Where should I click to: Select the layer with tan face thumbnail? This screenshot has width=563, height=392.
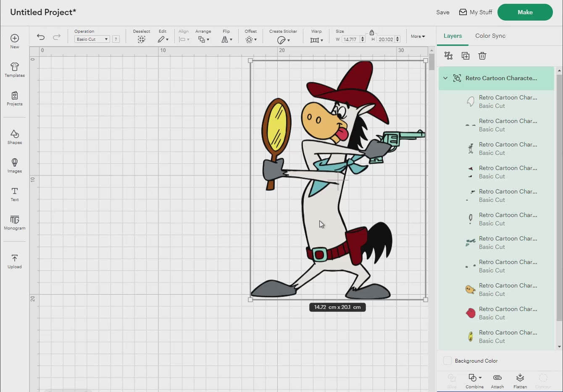tap(496, 290)
